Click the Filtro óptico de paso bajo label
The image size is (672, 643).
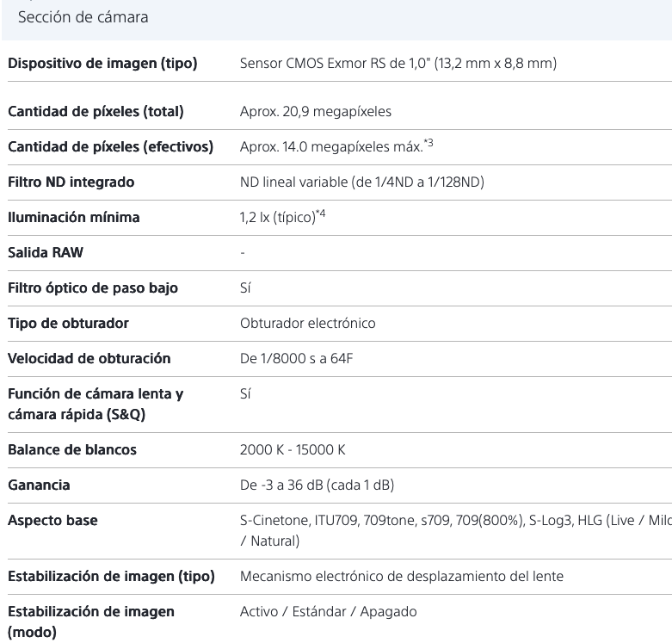click(x=93, y=288)
